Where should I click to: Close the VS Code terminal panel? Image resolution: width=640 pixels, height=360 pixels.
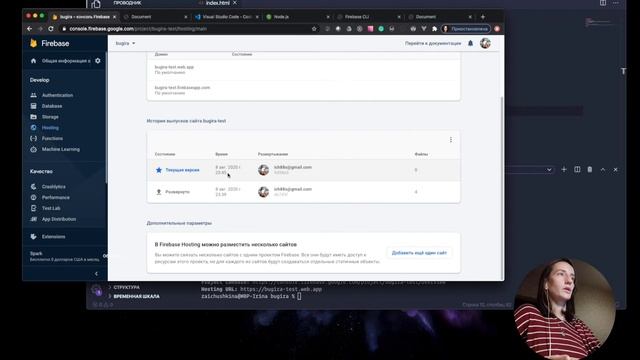[616, 169]
